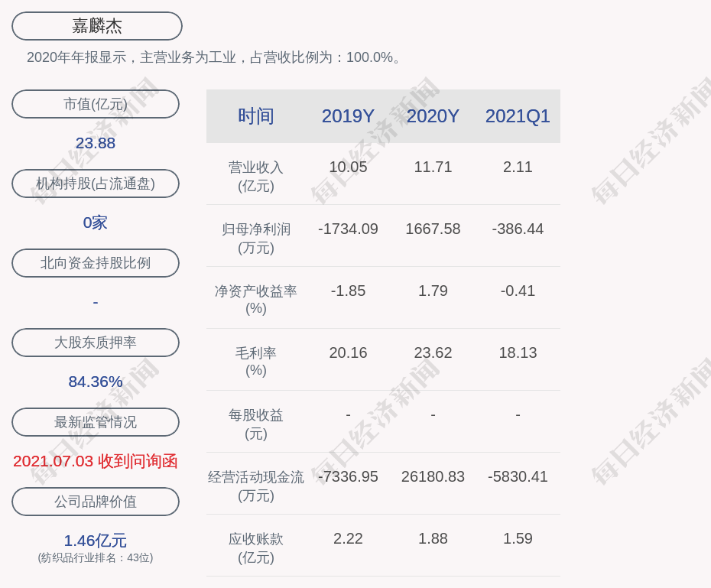Click the 最新监管情况 label pill

pyautogui.click(x=96, y=422)
